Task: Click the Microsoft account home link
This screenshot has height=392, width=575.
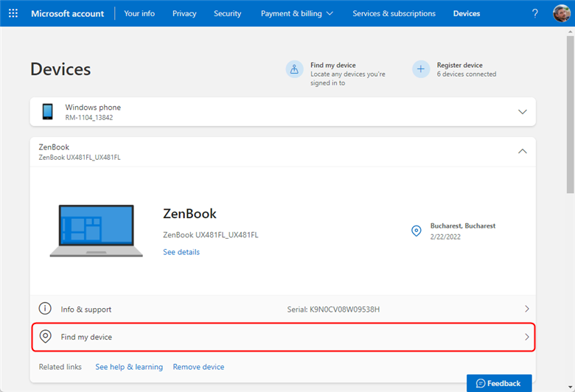Action: tap(68, 13)
